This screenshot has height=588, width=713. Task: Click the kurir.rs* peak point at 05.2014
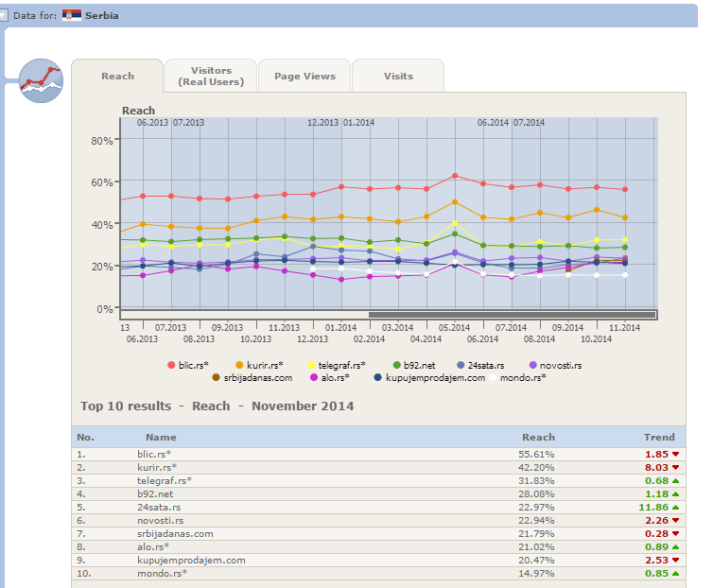pos(455,202)
